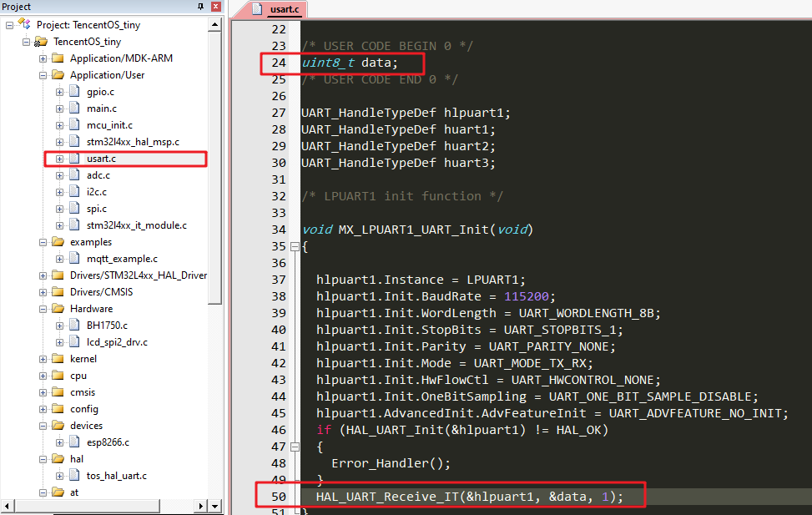Select the at folder label
The width and height of the screenshot is (812, 515).
coord(74,492)
